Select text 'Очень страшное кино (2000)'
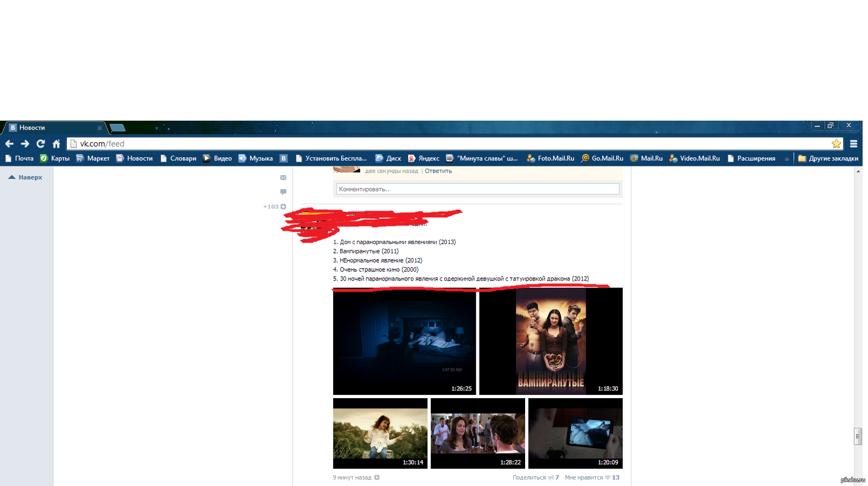 [x=379, y=270]
